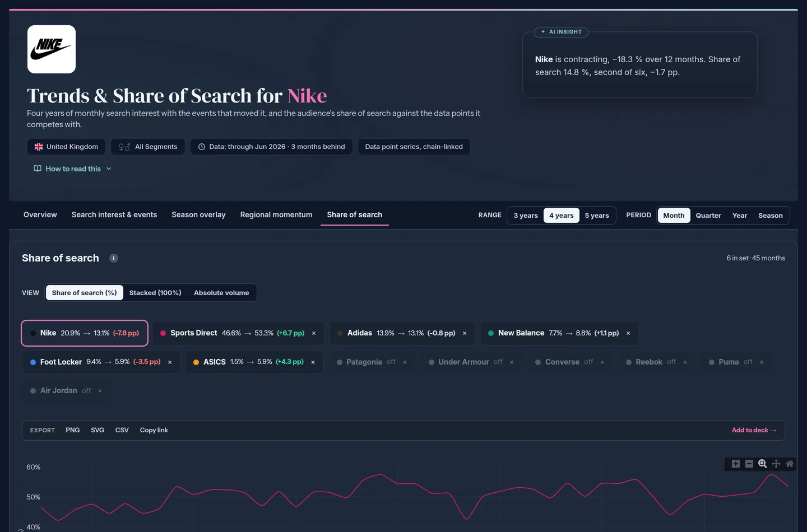Set range to 5 years
Image resolution: width=807 pixels, height=532 pixels.
597,216
